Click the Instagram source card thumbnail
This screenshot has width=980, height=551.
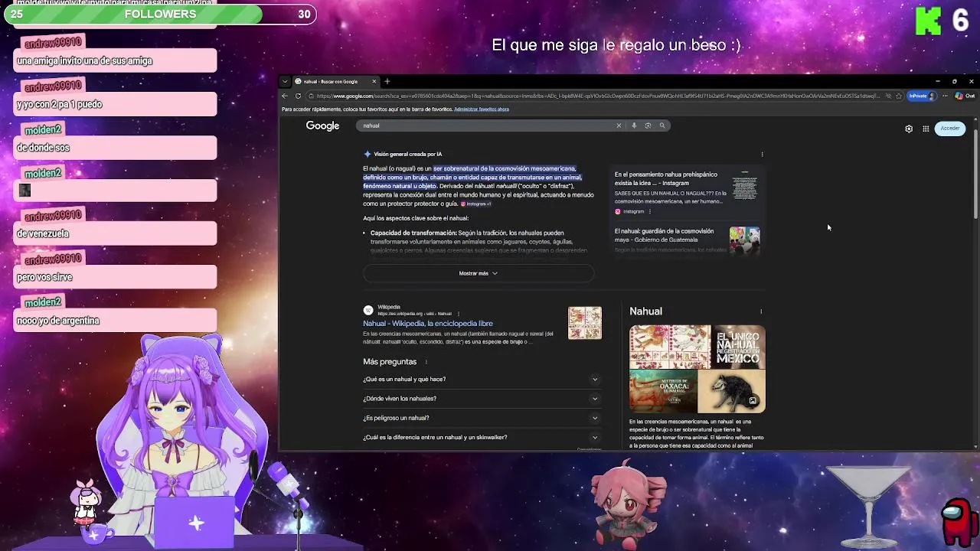click(x=744, y=187)
